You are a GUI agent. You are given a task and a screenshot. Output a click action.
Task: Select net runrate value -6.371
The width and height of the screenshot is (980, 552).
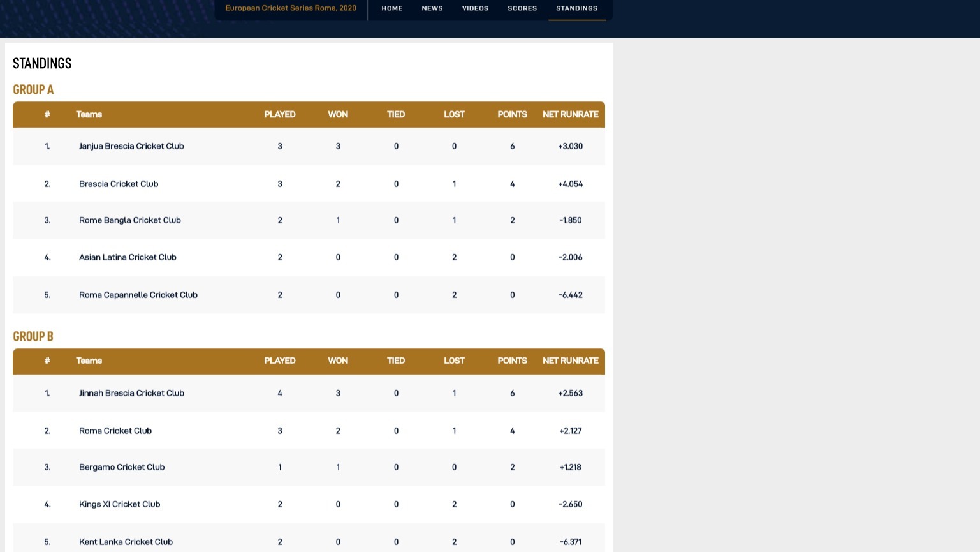pyautogui.click(x=571, y=542)
